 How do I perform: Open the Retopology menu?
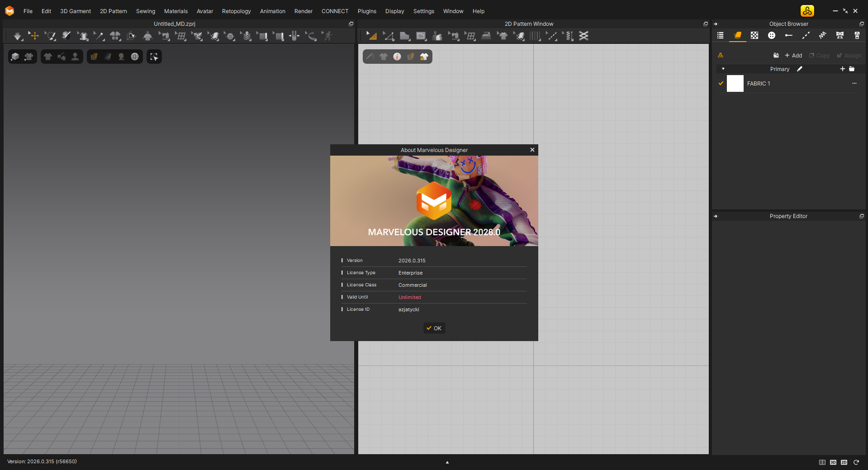coord(236,11)
